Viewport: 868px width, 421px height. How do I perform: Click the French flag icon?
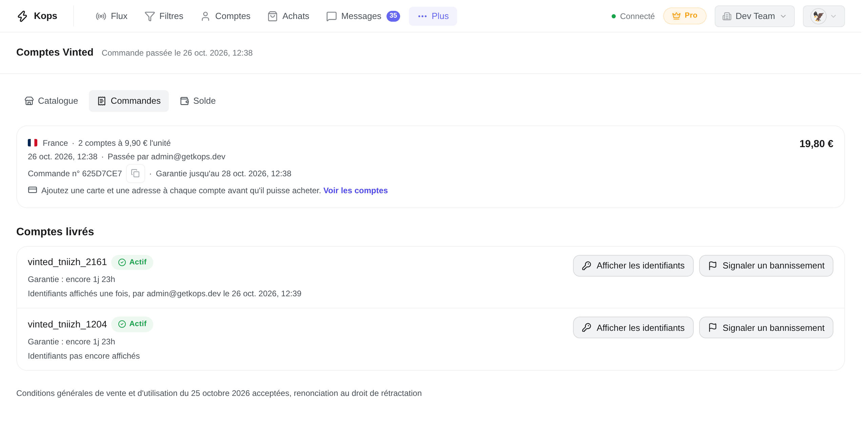[33, 143]
